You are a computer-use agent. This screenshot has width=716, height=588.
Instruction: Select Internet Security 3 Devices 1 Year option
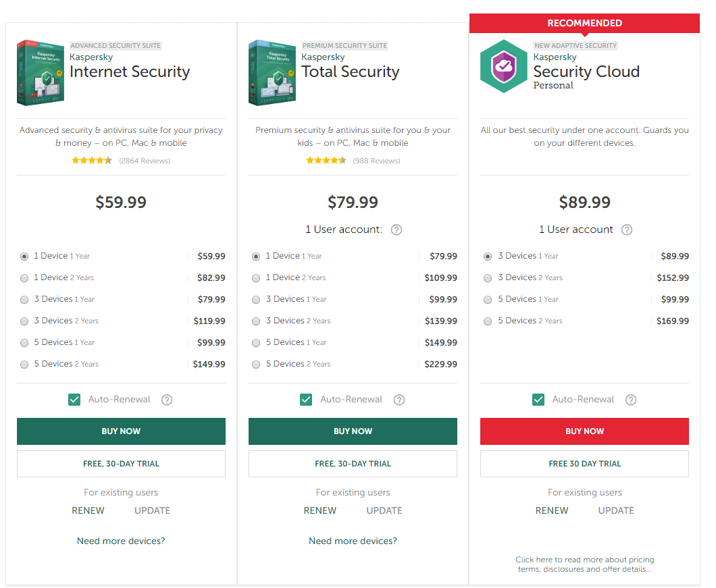pos(25,300)
